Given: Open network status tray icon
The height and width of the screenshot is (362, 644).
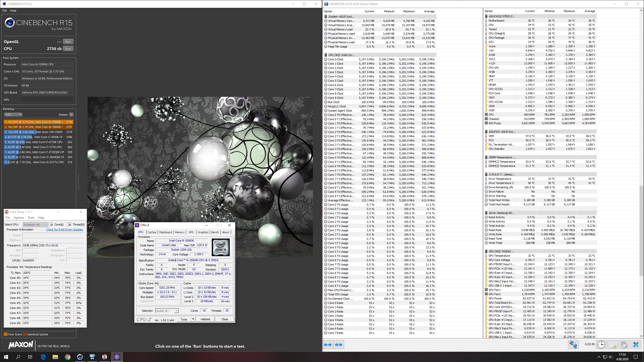Looking at the screenshot, I should pyautogui.click(x=605, y=357).
